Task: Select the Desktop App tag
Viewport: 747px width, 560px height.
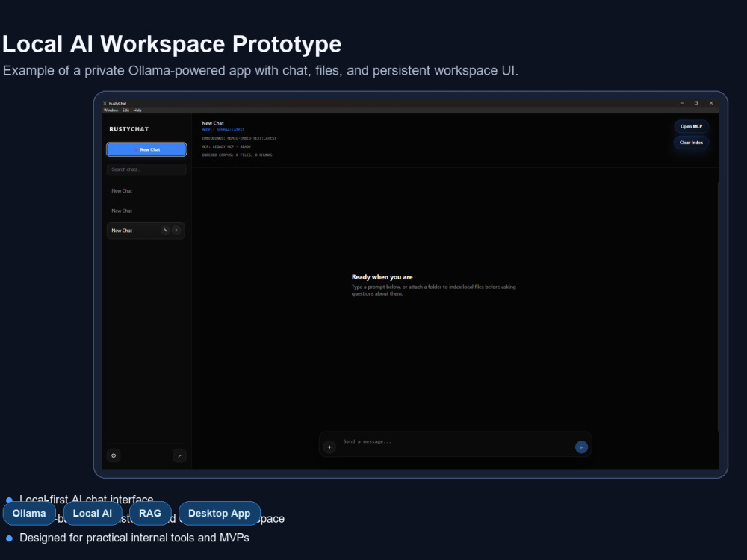Action: pos(219,514)
